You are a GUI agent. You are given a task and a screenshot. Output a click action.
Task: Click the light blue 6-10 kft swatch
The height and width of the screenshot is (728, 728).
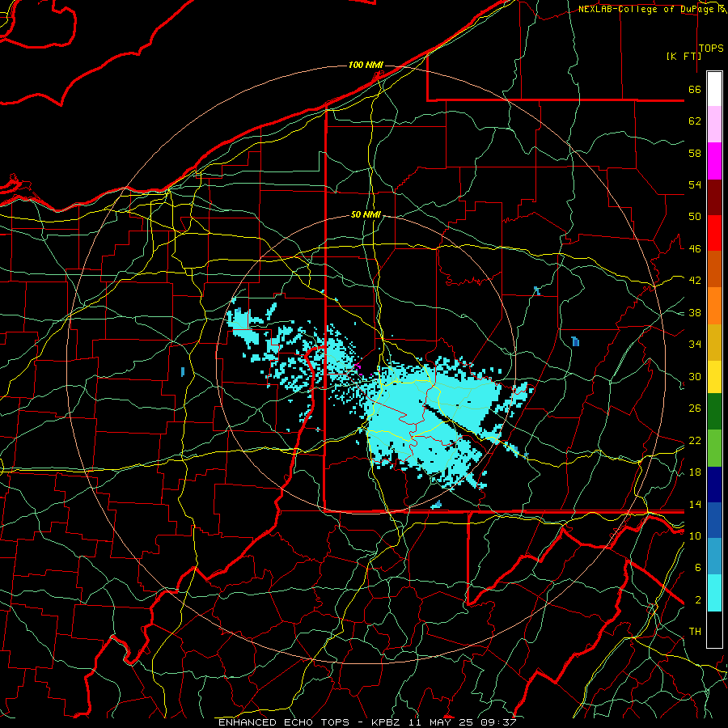coord(714,557)
